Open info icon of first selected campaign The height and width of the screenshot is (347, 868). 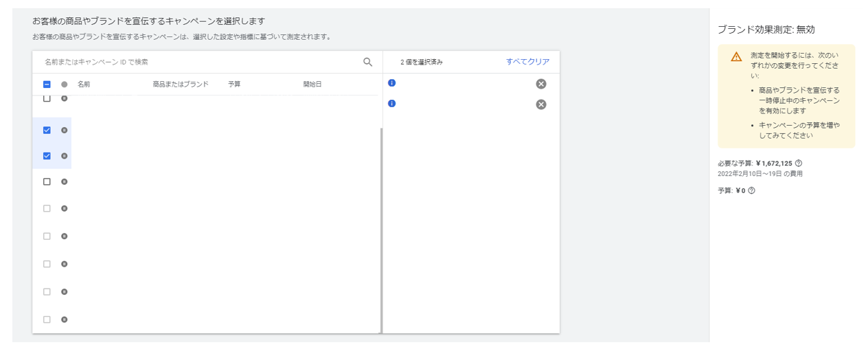pos(392,82)
